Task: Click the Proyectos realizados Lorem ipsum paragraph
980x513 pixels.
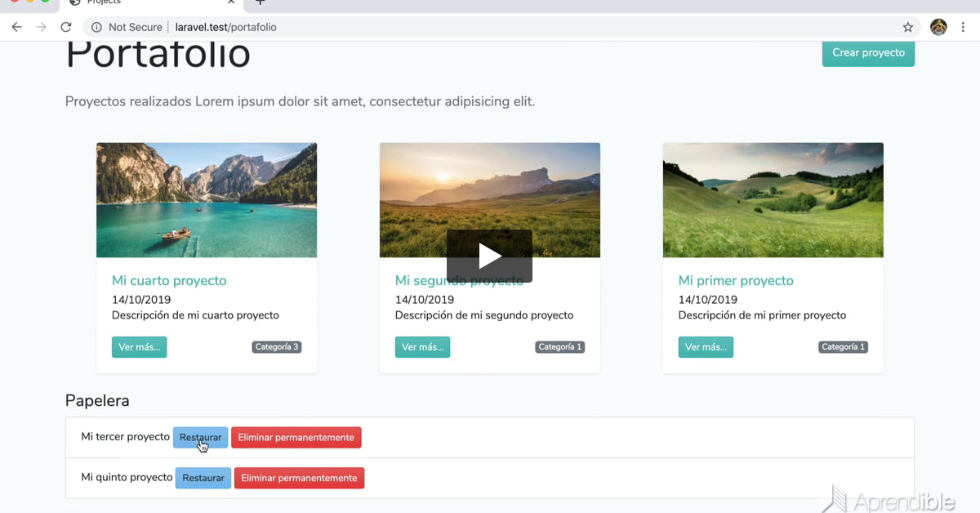Action: pyautogui.click(x=300, y=102)
